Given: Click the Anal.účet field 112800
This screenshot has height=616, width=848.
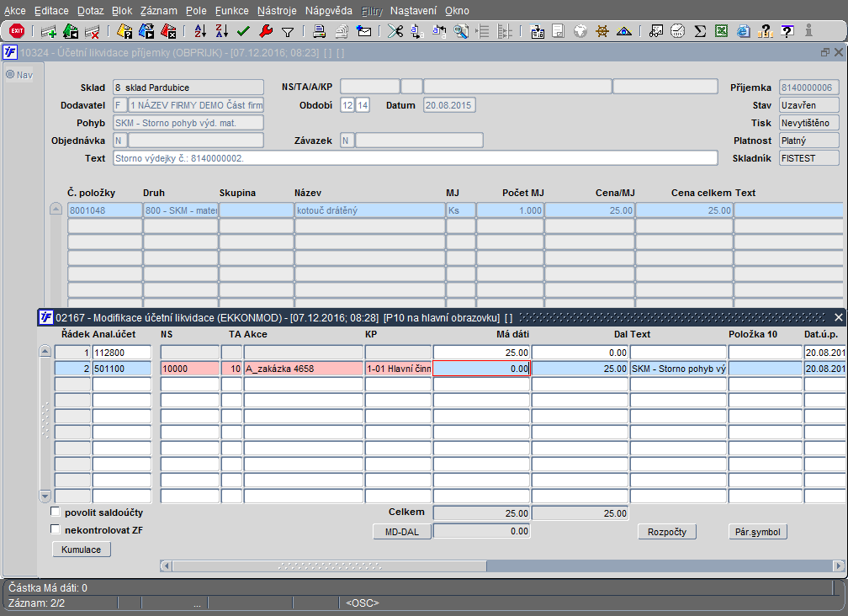Looking at the screenshot, I should point(122,353).
